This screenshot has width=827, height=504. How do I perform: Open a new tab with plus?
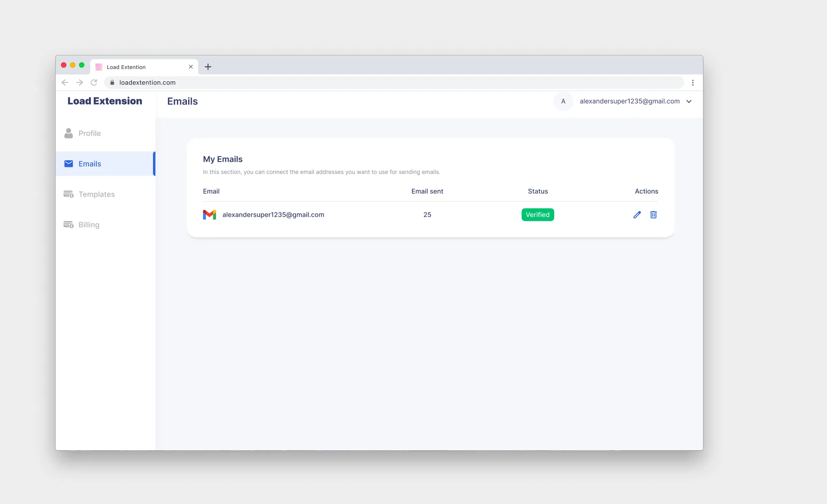[208, 67]
